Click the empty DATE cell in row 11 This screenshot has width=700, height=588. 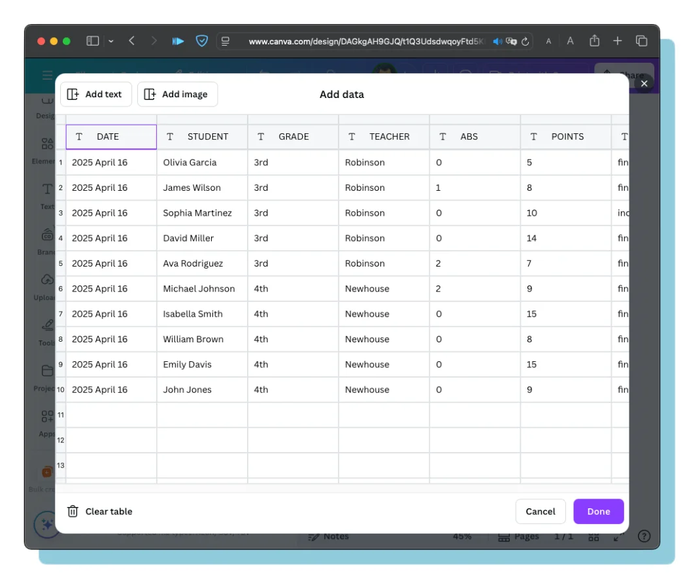coord(111,415)
